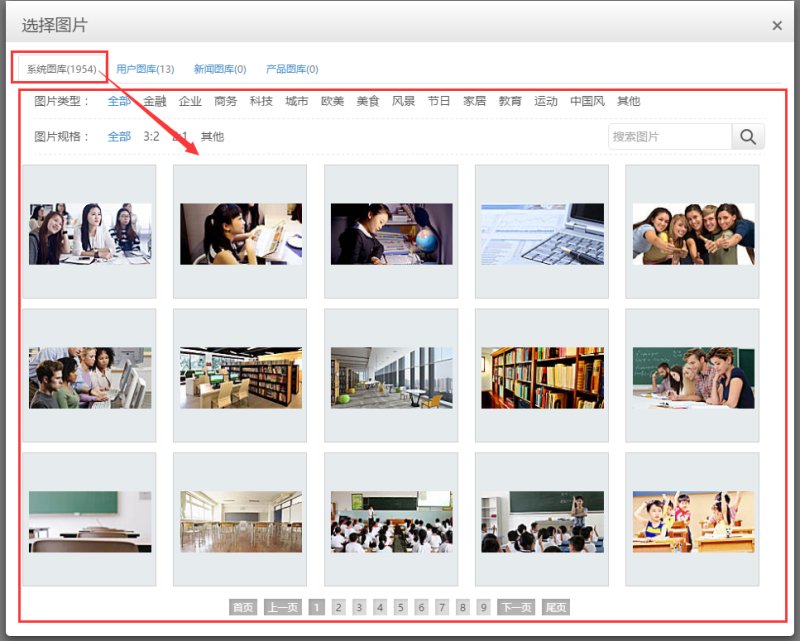Select the 产品图库(0) tab
The image size is (800, 641).
point(292,69)
